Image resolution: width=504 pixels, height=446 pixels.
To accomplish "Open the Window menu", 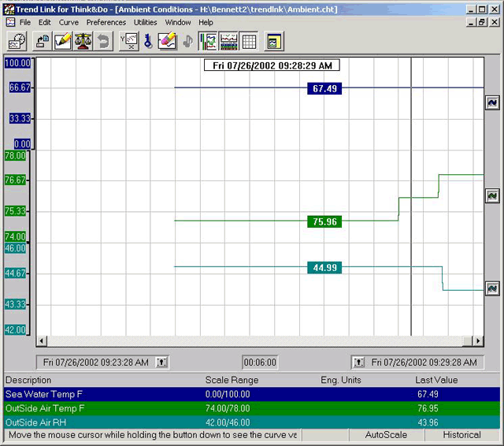I will click(178, 23).
